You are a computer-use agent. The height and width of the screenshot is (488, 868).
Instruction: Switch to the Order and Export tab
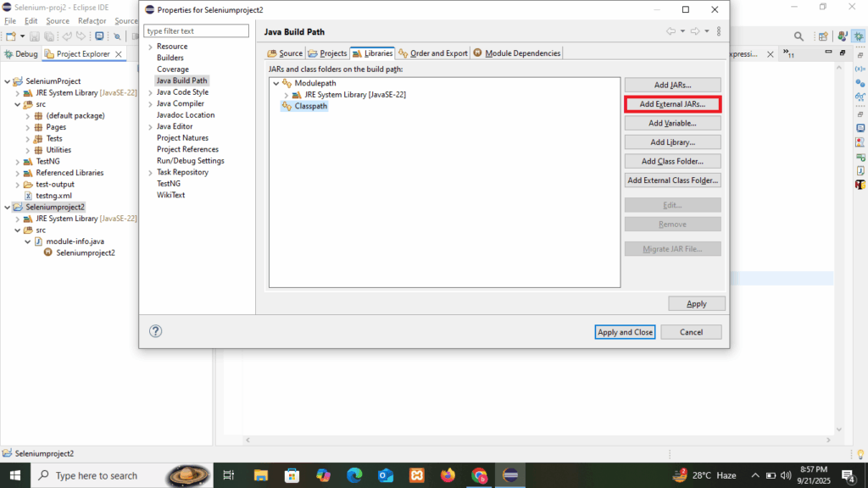[x=433, y=53]
